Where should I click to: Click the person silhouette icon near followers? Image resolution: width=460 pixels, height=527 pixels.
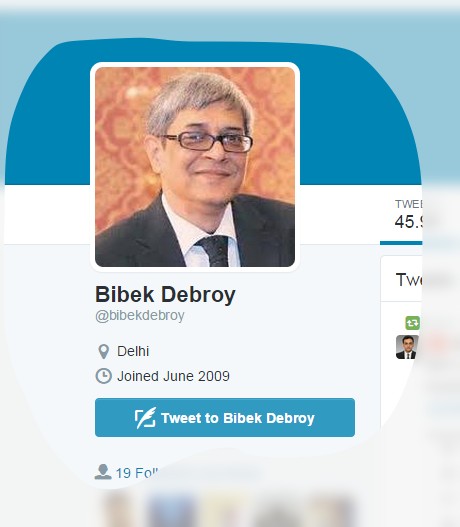103,472
